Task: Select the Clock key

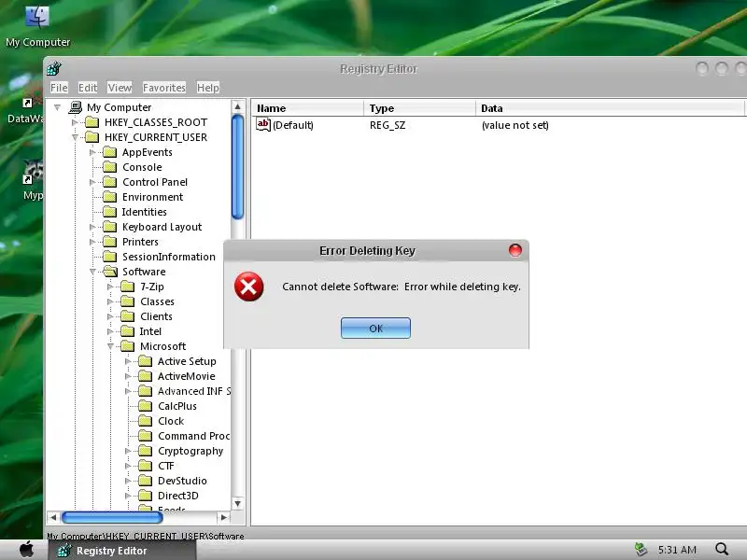Action: [x=171, y=421]
